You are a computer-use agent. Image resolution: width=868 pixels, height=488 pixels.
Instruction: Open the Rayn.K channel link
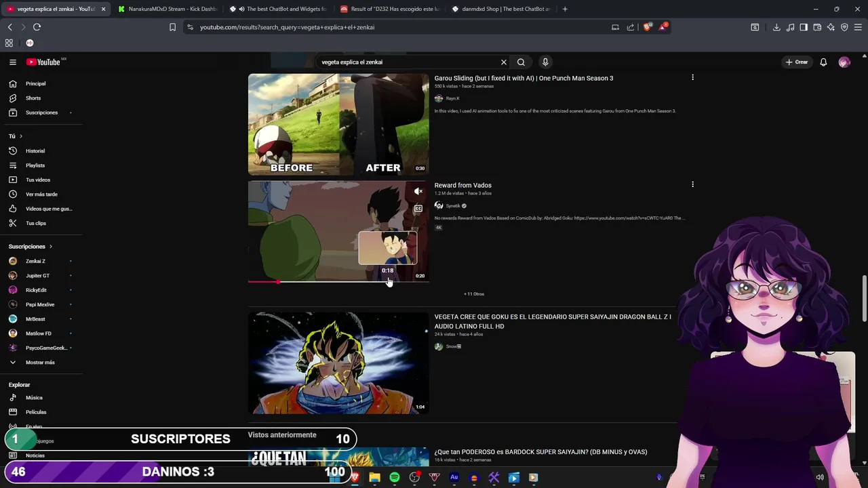452,98
